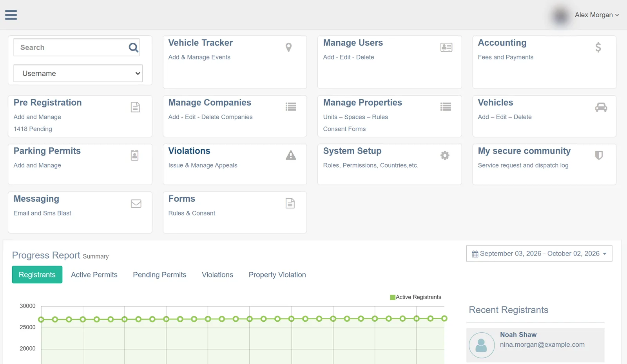Click the Messaging envelope icon
The width and height of the screenshot is (627, 364).
pyautogui.click(x=136, y=203)
